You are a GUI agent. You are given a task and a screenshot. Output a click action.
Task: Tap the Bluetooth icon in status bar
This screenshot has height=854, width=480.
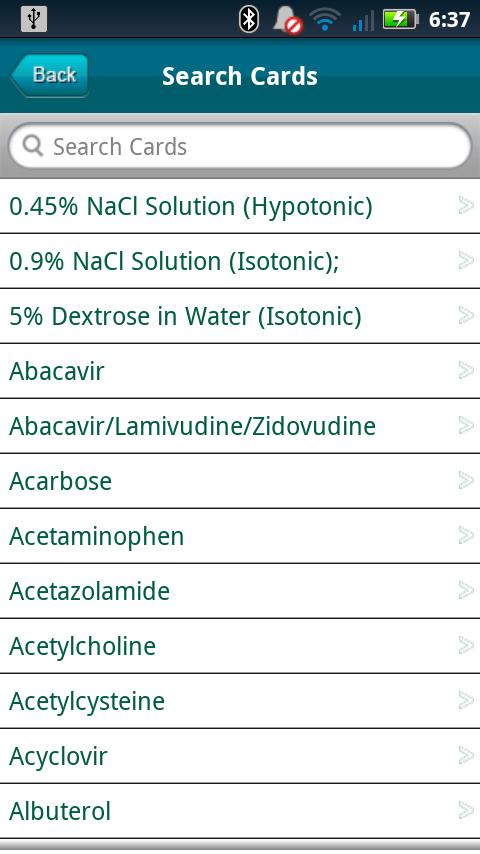[249, 20]
